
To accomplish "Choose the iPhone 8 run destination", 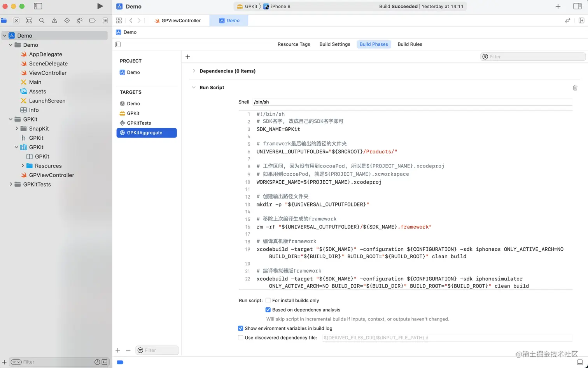I will (x=277, y=6).
